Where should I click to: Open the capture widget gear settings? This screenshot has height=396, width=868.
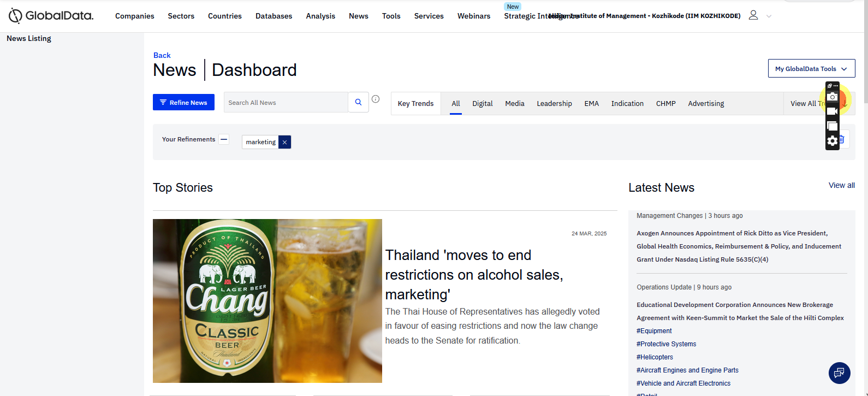(x=832, y=141)
